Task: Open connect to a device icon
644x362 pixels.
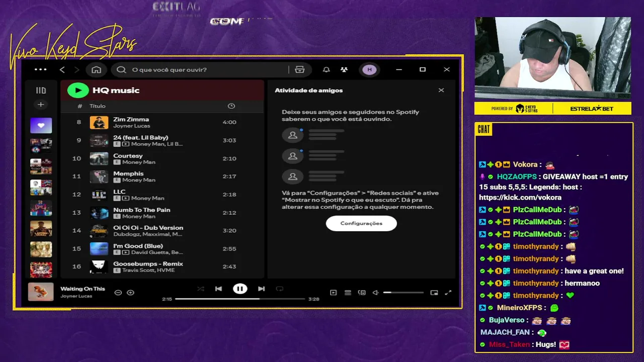Action: click(362, 292)
